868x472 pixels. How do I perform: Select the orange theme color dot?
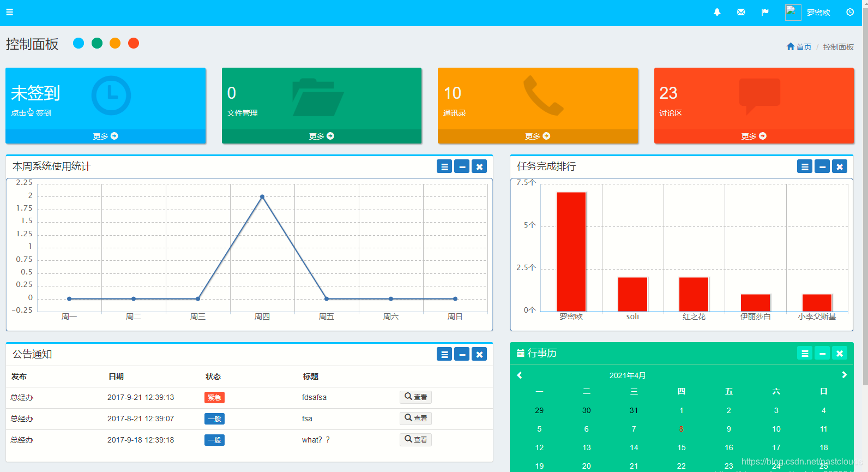point(115,43)
